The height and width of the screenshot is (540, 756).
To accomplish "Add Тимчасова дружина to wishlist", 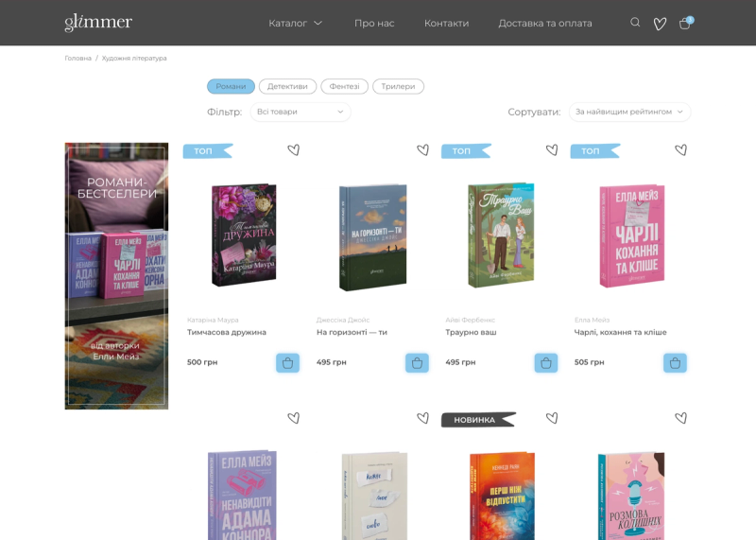I will click(x=294, y=150).
